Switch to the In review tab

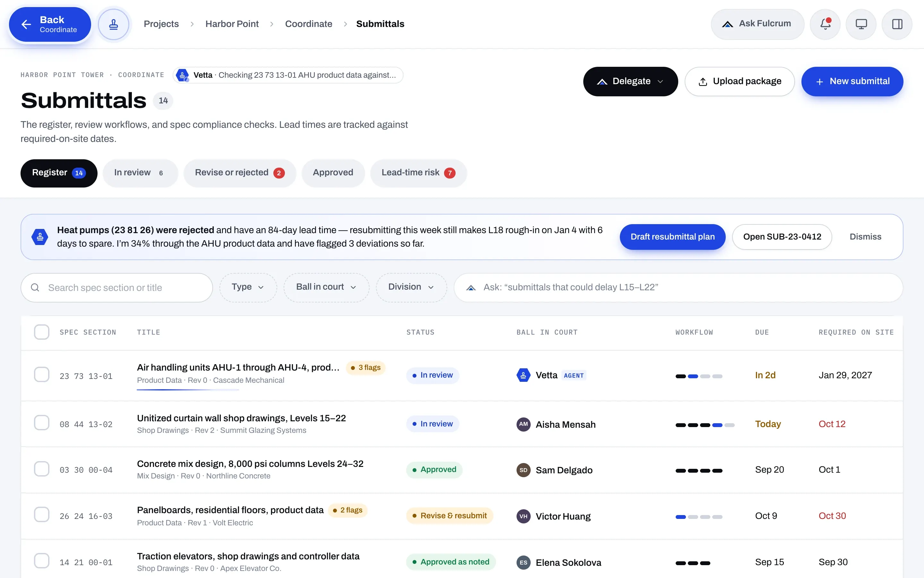coord(140,173)
